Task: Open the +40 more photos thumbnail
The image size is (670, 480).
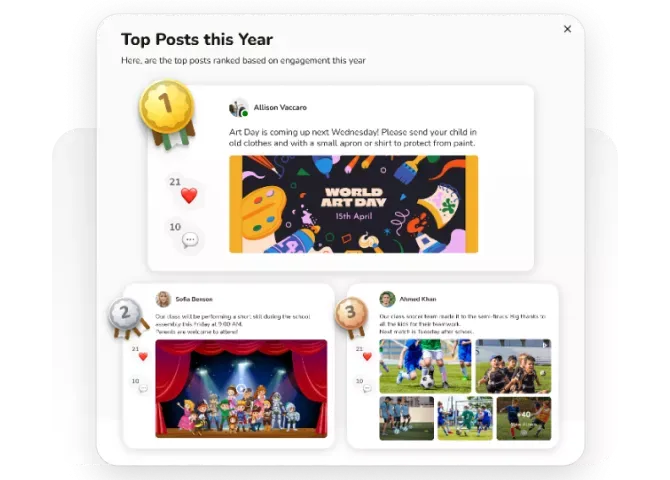Action: [x=524, y=418]
